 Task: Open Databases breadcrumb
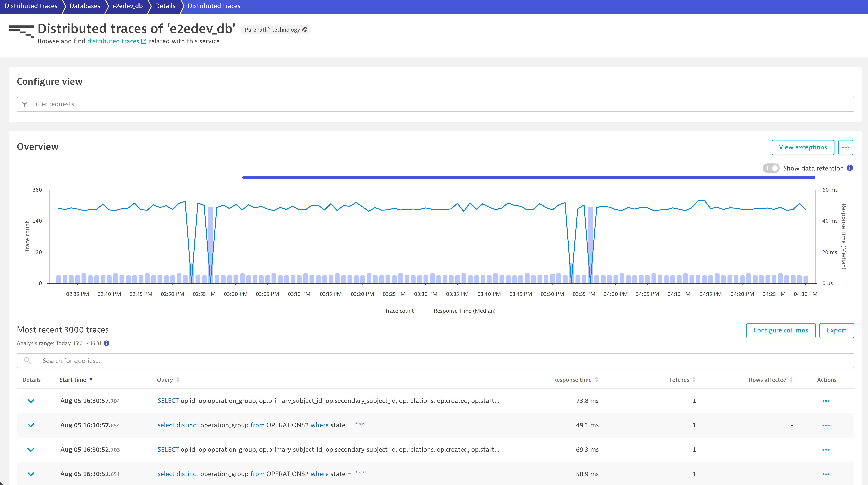click(85, 6)
